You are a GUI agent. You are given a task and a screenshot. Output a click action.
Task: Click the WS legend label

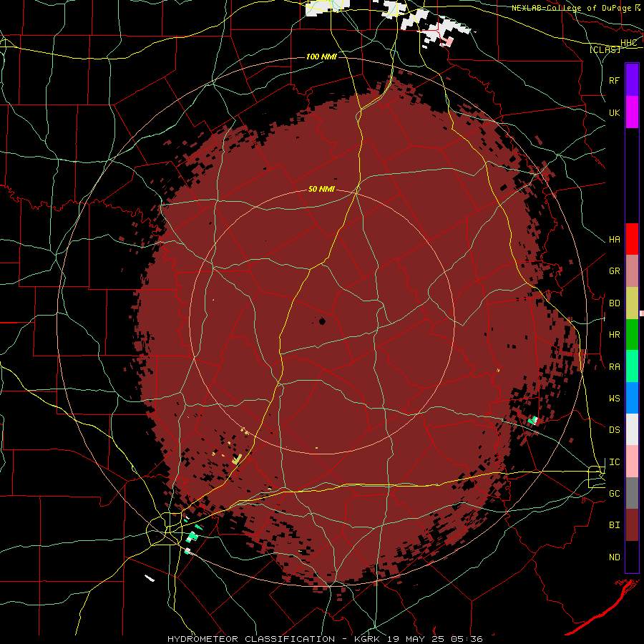614,399
